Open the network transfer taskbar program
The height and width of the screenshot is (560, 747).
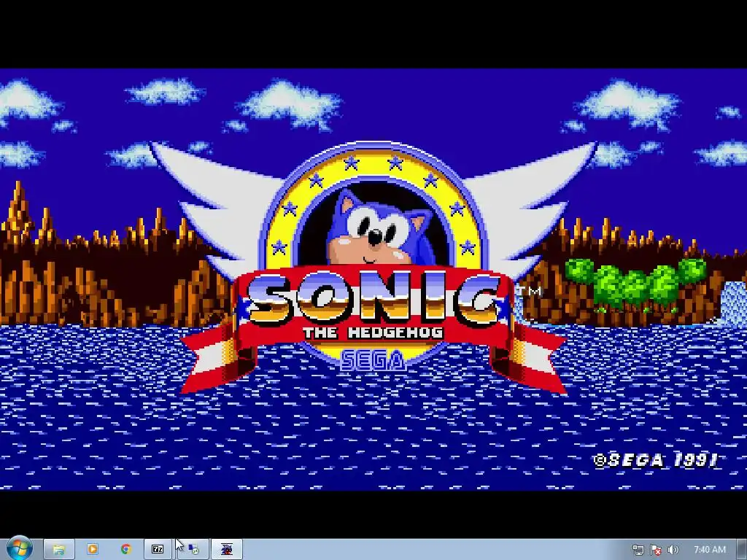(x=193, y=550)
